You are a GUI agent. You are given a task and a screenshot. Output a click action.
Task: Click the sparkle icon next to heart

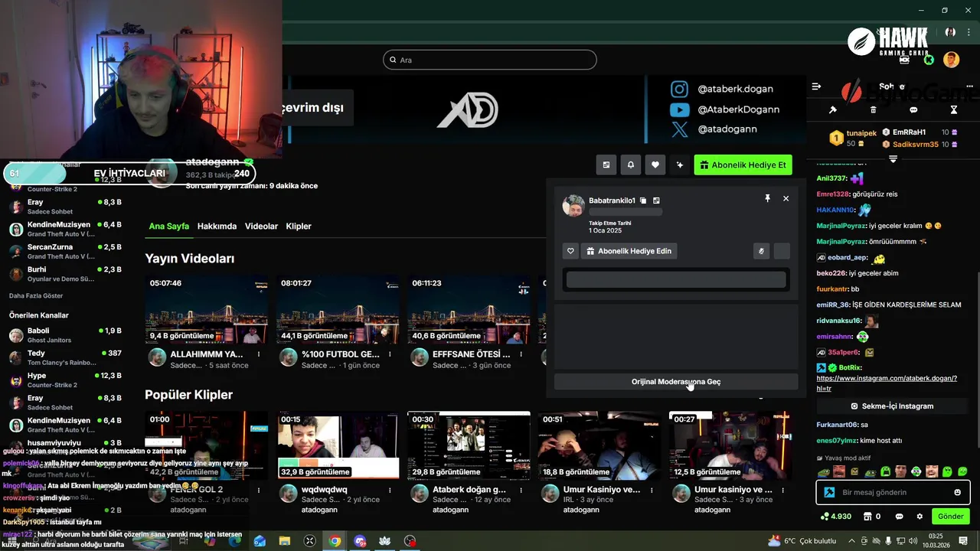(x=680, y=165)
